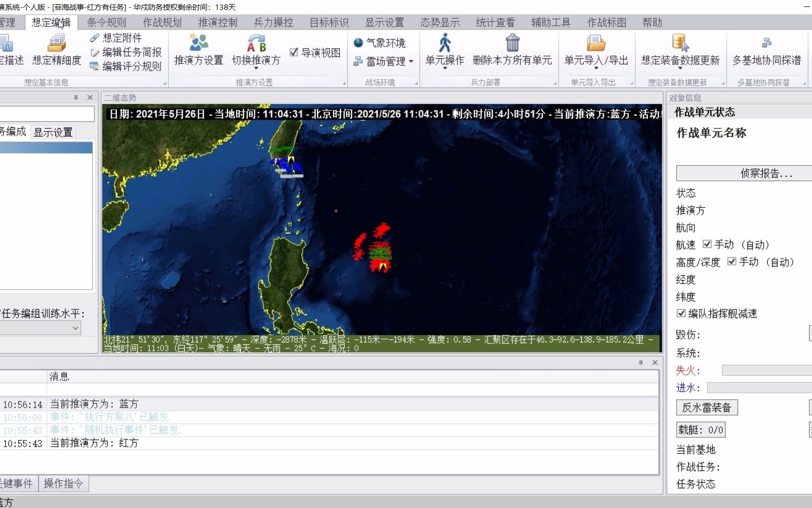Click the 失火 fire progress bar

tap(767, 370)
